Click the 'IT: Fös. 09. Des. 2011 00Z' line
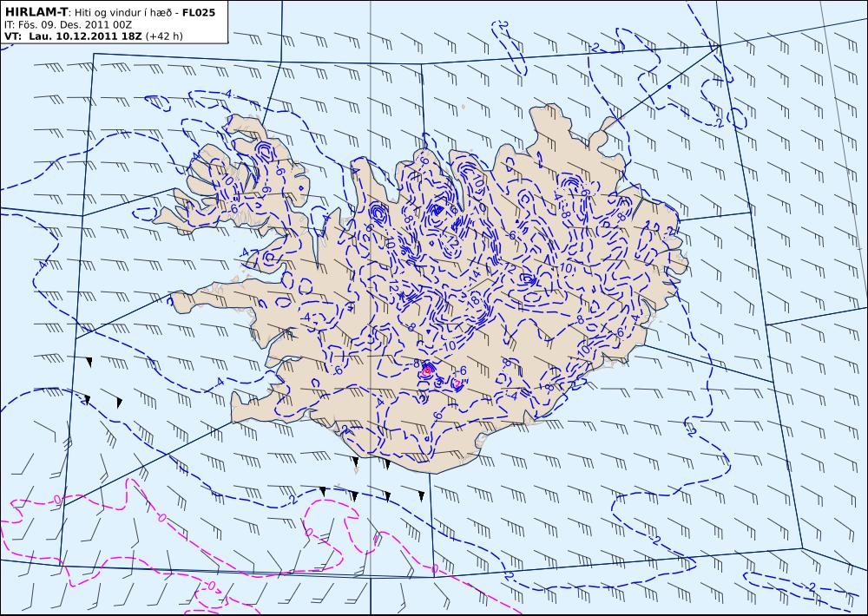Viewport: 868px width, 616px height. coord(68,25)
